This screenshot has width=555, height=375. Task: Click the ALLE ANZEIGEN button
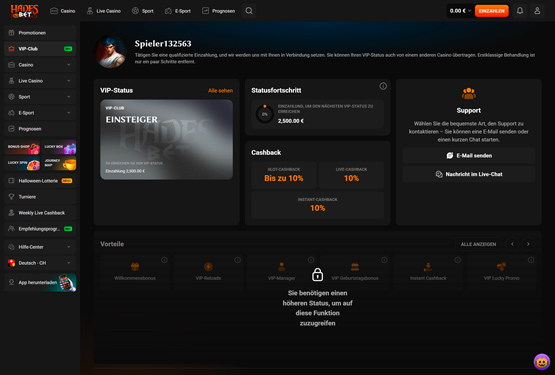point(478,244)
